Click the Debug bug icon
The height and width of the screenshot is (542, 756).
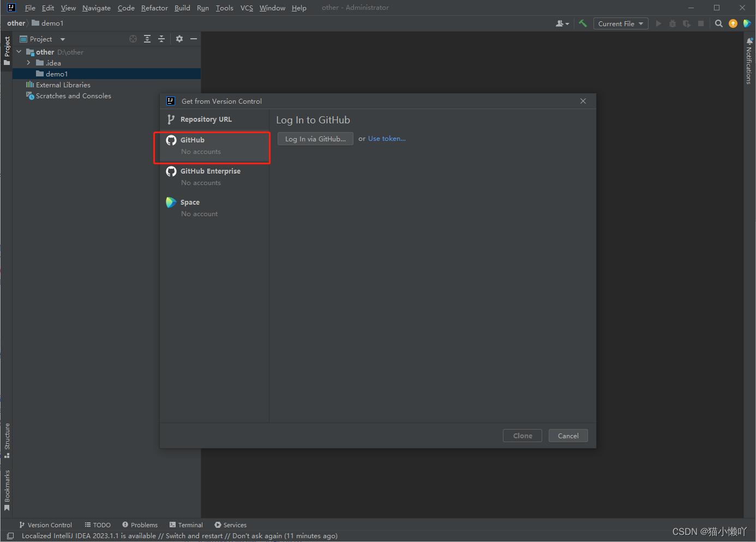[673, 23]
